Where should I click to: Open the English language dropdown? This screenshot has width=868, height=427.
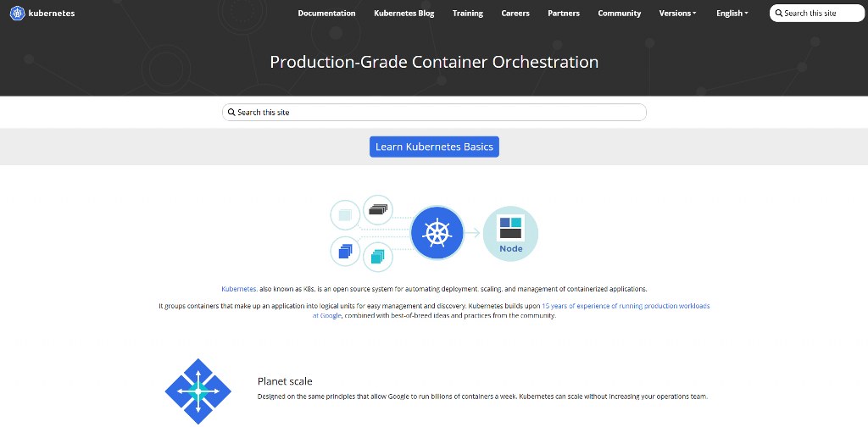click(x=732, y=14)
